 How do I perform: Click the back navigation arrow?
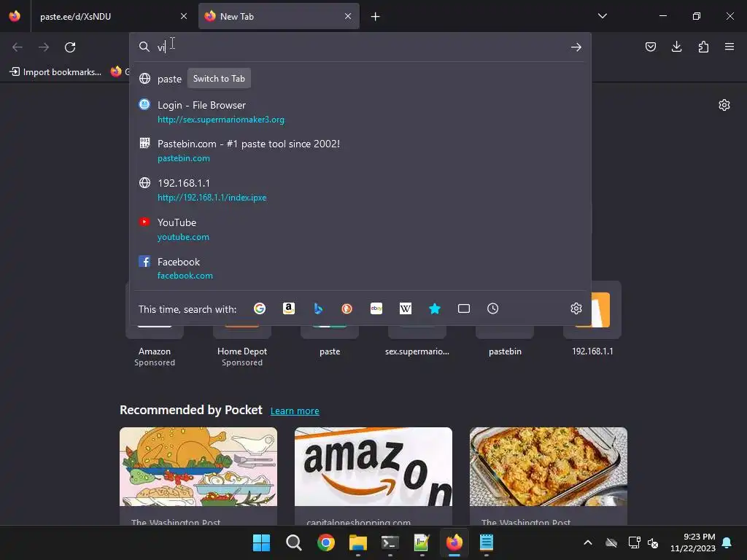pyautogui.click(x=18, y=47)
